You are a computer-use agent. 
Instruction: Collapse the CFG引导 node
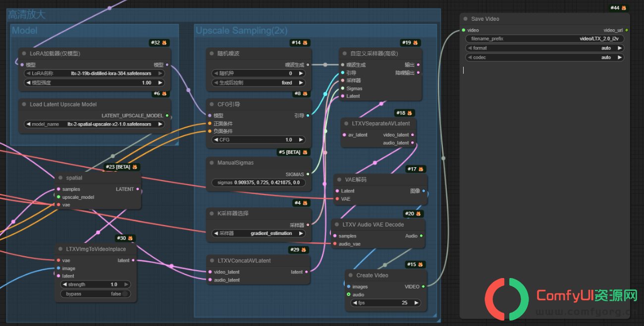point(212,104)
